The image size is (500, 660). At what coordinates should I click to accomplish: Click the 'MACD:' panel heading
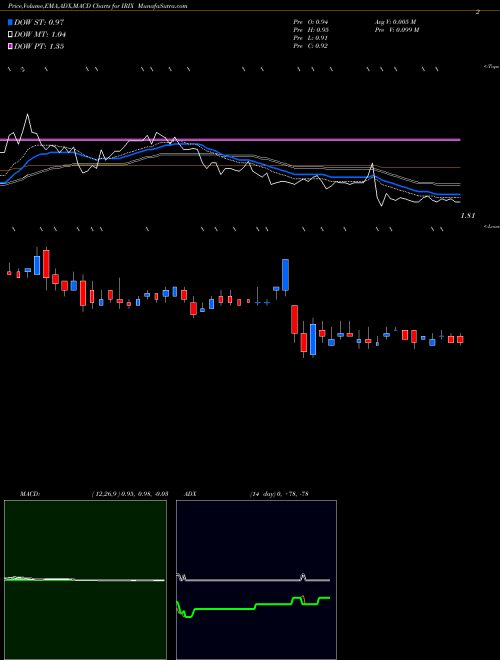point(30,494)
